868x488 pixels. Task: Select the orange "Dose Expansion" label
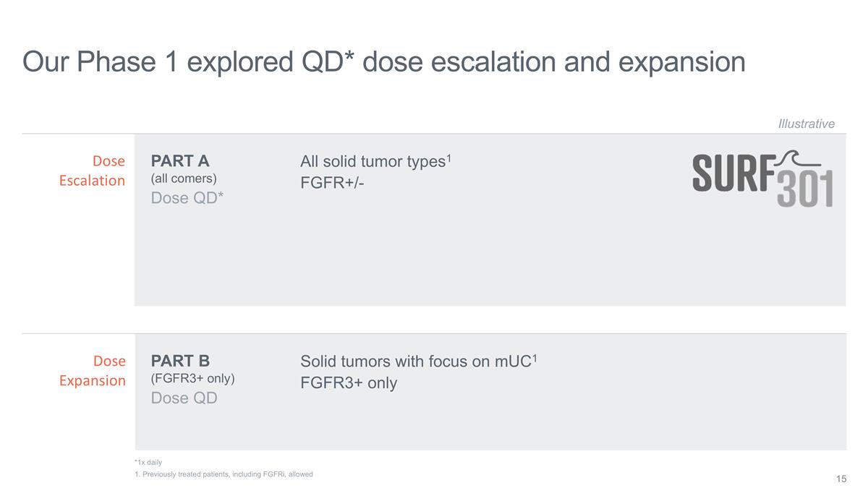tap(92, 371)
